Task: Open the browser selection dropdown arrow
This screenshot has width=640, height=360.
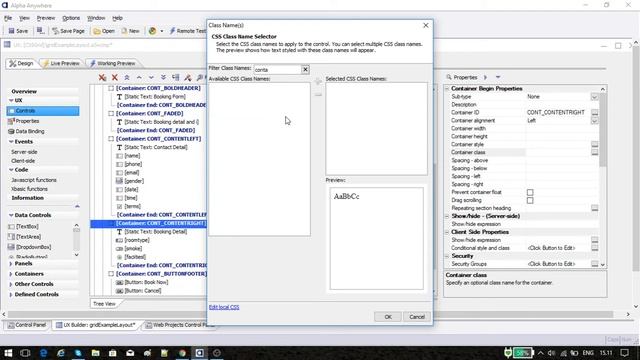Action: (162, 31)
